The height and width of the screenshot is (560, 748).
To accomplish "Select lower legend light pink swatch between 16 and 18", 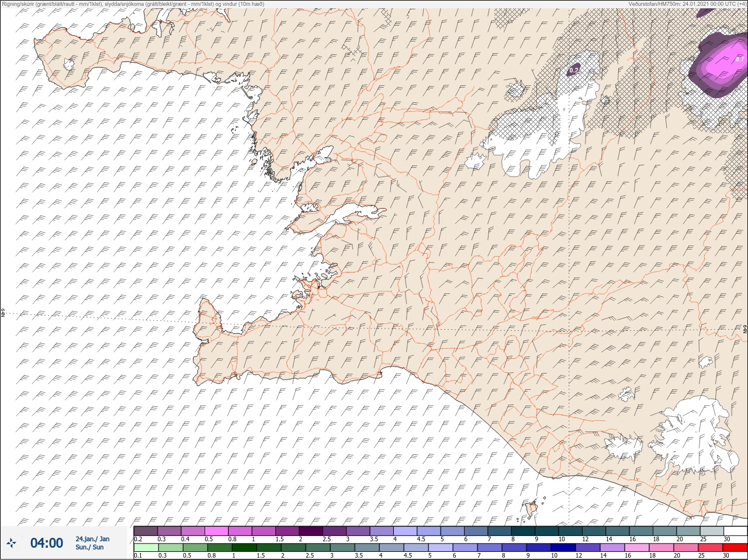I will pos(636,548).
